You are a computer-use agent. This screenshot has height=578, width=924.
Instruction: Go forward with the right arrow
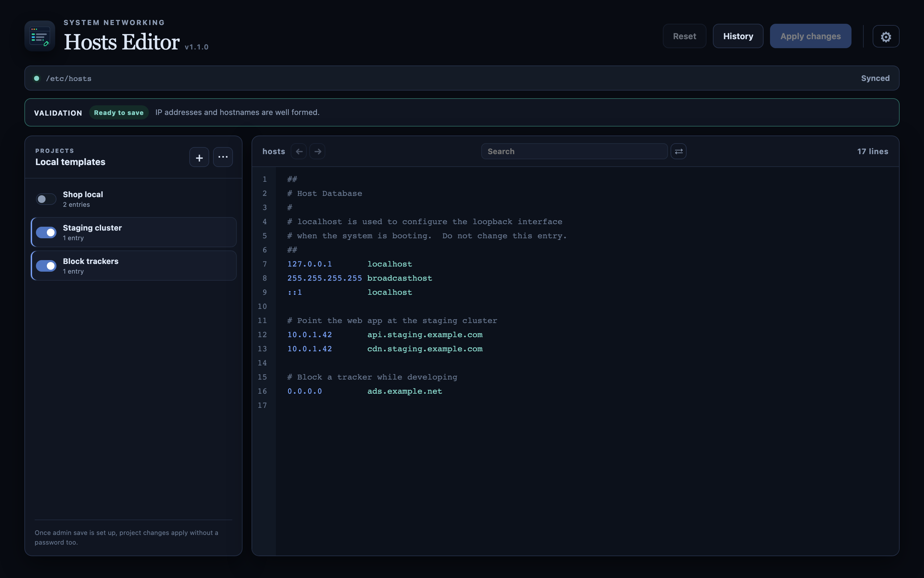coord(317,151)
